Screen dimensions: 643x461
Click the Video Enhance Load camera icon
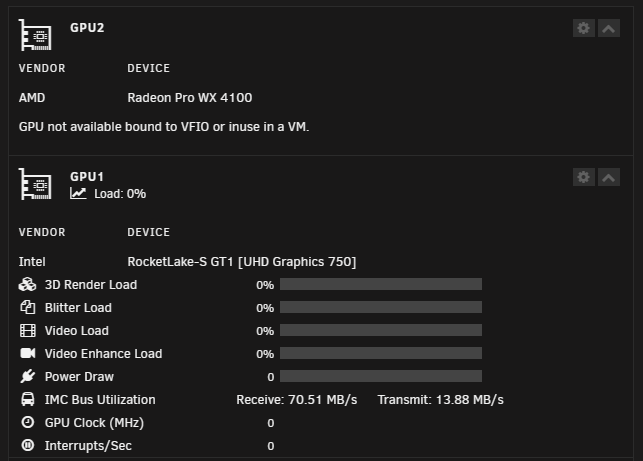click(x=27, y=353)
